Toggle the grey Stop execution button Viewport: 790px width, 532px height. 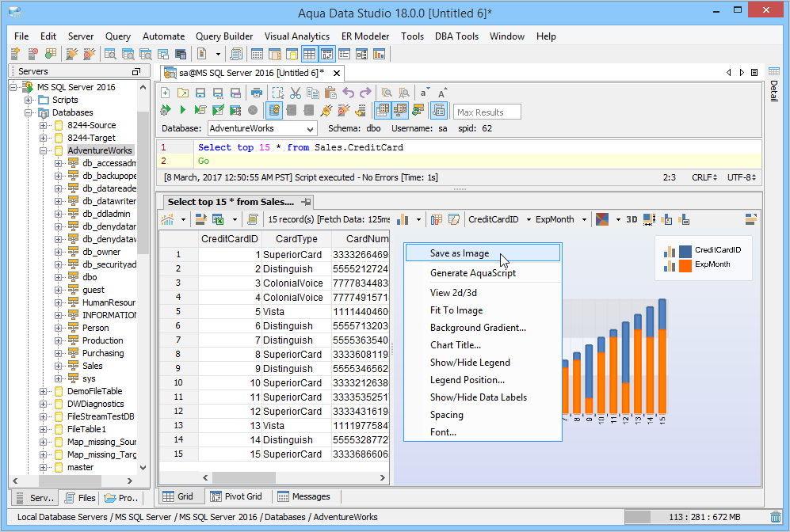click(253, 111)
